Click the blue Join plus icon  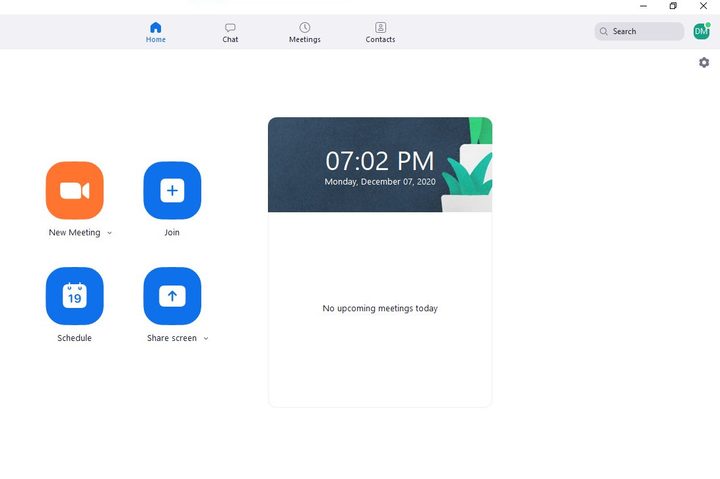point(172,190)
